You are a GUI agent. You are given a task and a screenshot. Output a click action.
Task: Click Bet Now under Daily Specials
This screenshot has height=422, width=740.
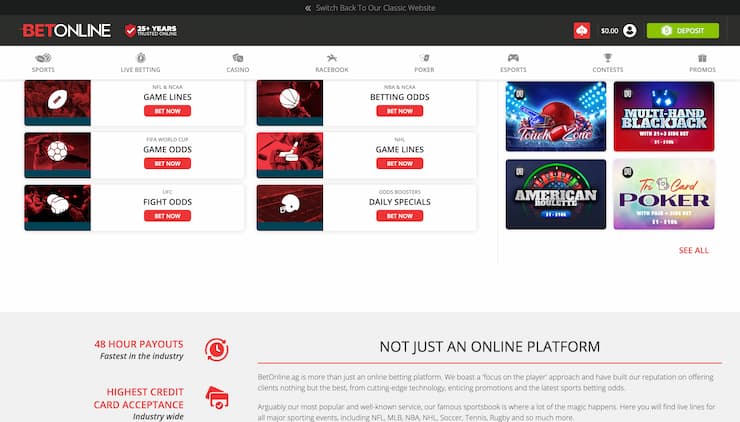tap(400, 216)
